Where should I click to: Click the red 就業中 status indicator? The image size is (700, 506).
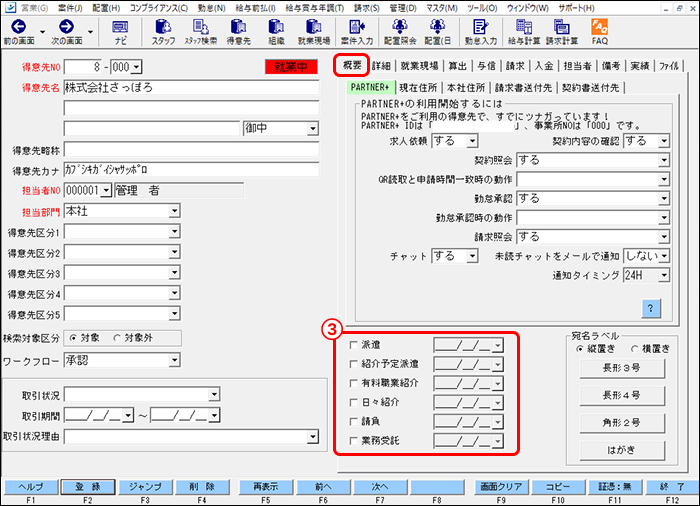[x=291, y=67]
